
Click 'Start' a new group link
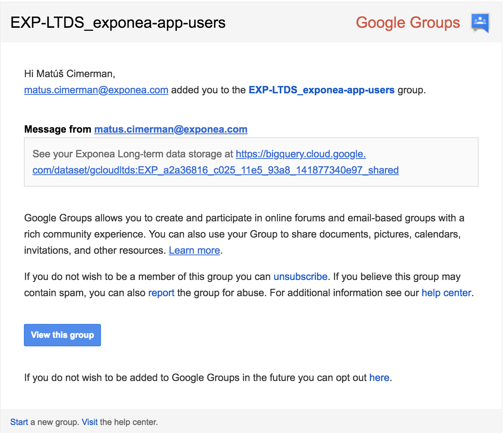(x=19, y=422)
